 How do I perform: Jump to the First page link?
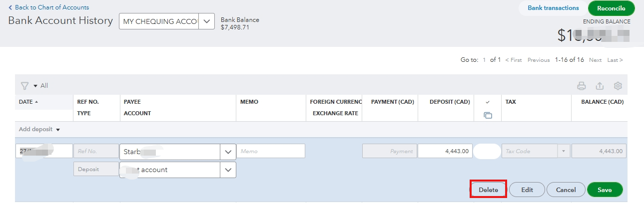(x=514, y=60)
